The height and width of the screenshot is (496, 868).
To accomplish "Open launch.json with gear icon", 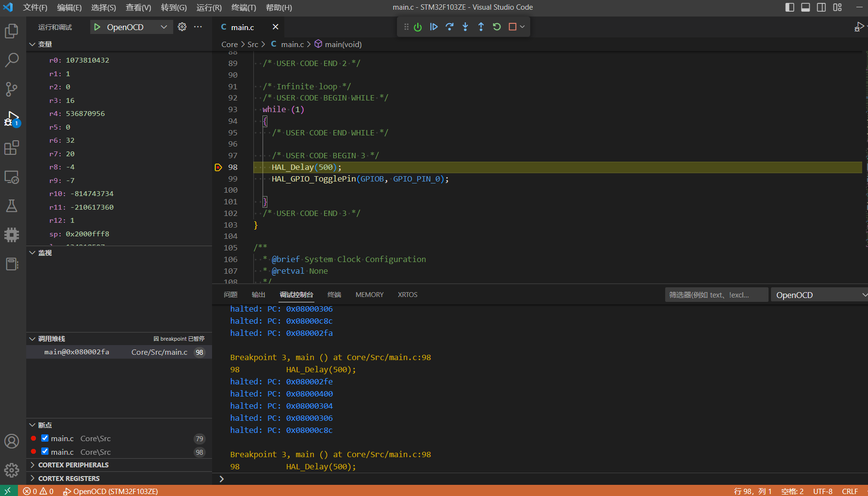I will (x=182, y=27).
